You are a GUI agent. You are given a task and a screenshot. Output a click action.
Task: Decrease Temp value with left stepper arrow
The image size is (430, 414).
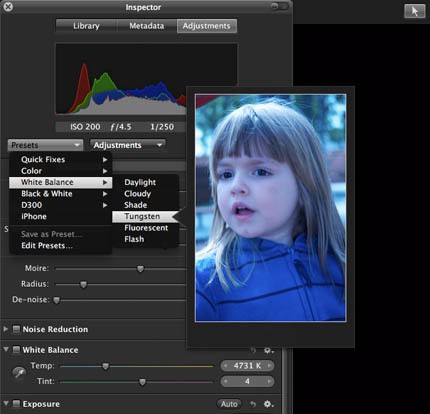coord(226,366)
